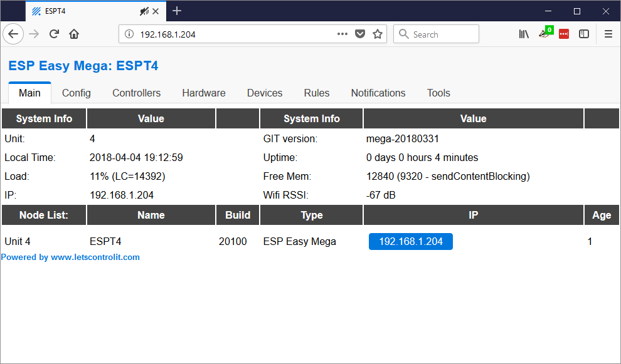Image resolution: width=621 pixels, height=364 pixels.
Task: Click the ESP Easy Mega type cell
Action: click(x=299, y=241)
